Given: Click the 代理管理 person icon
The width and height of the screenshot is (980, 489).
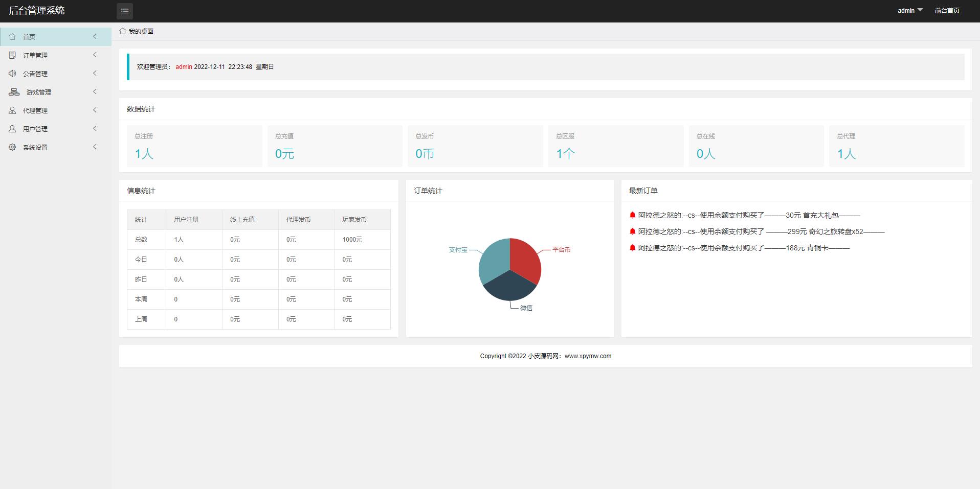Looking at the screenshot, I should coord(12,110).
